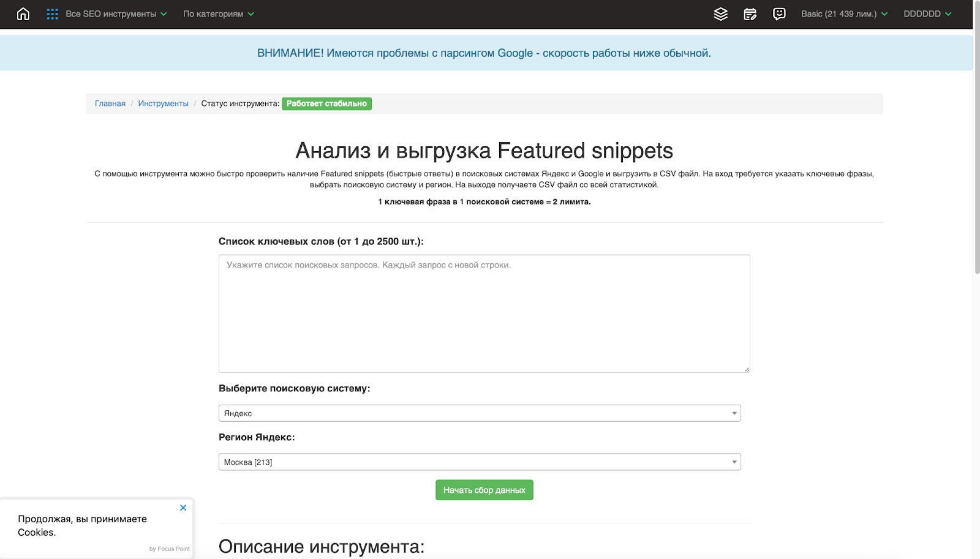The image size is (980, 559).
Task: Open the Яндекс search engine dropdown
Action: tap(480, 413)
